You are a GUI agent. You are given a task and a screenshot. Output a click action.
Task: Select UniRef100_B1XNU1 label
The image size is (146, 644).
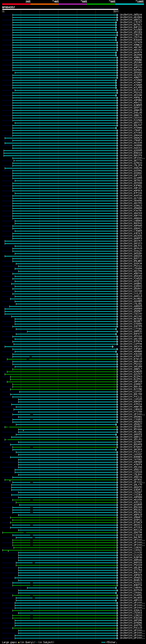pos(131,299)
